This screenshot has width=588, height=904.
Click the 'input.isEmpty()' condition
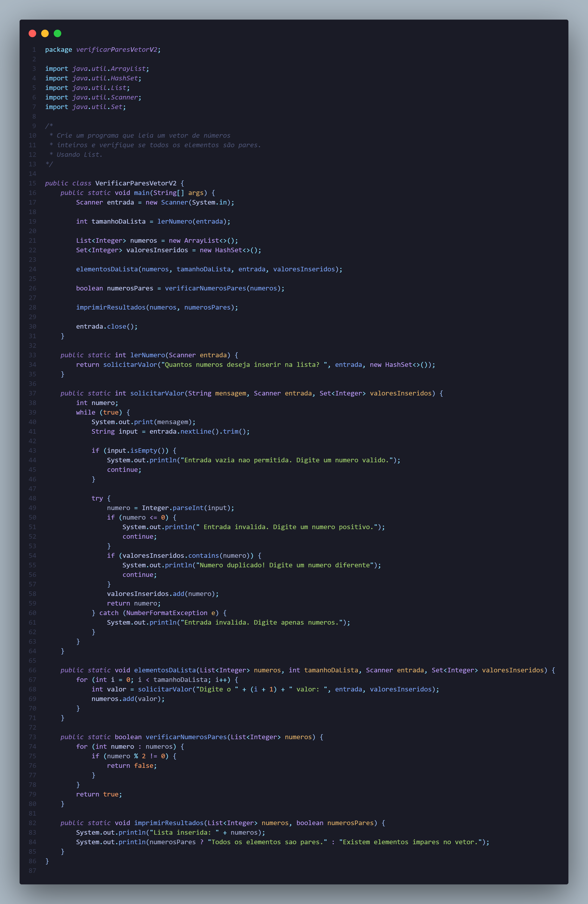pos(136,450)
